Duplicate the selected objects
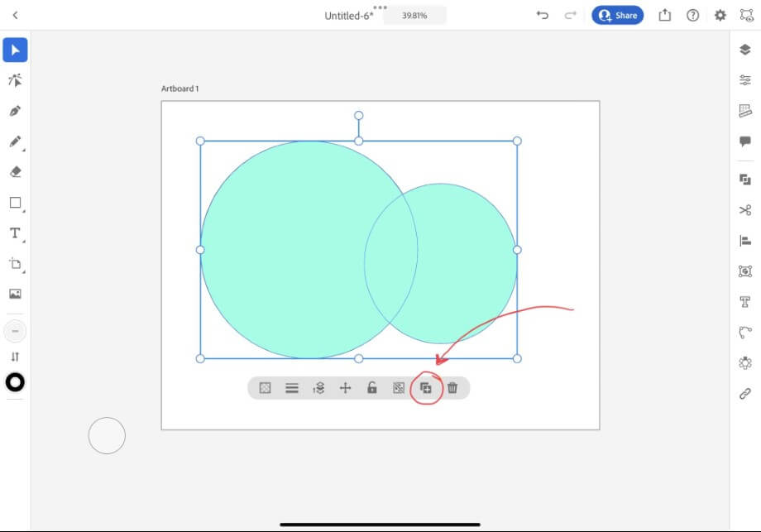This screenshot has height=532, width=761. 426,388
